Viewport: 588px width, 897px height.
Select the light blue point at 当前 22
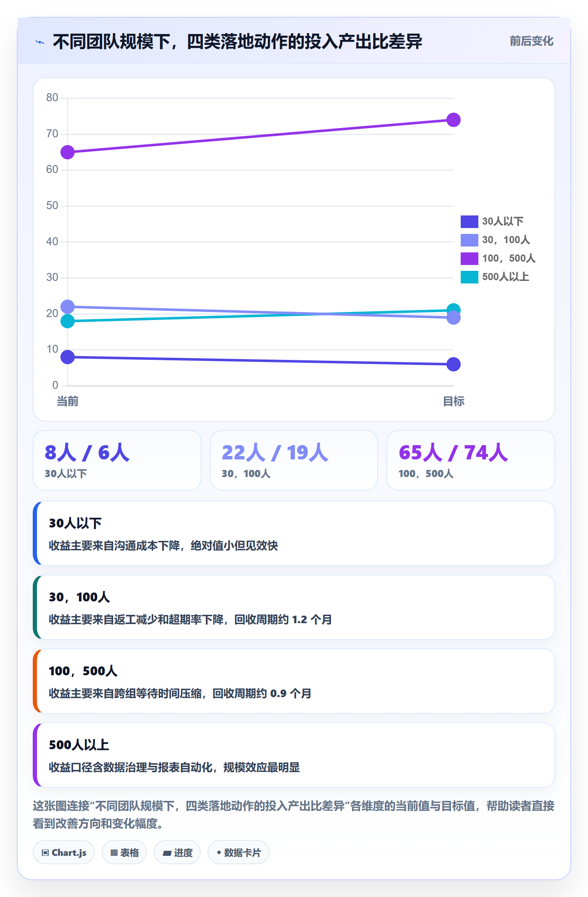tap(68, 307)
